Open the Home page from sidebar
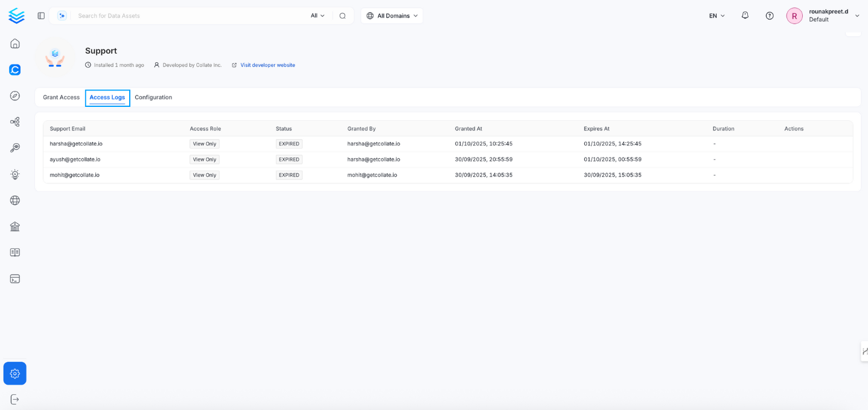868x410 pixels. pyautogui.click(x=15, y=43)
